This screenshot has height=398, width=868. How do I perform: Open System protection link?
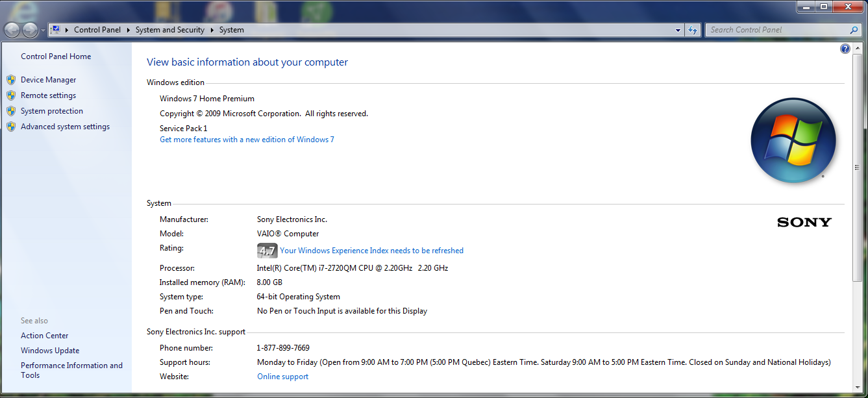point(52,111)
